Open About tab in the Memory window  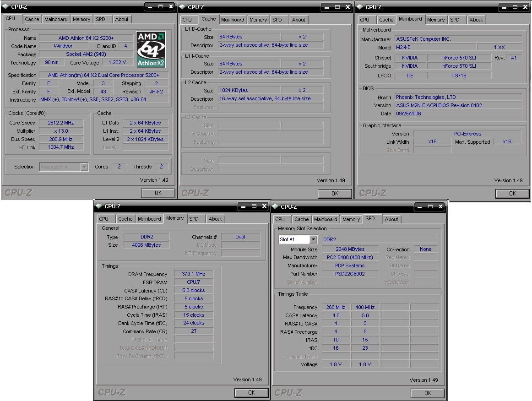[x=215, y=219]
